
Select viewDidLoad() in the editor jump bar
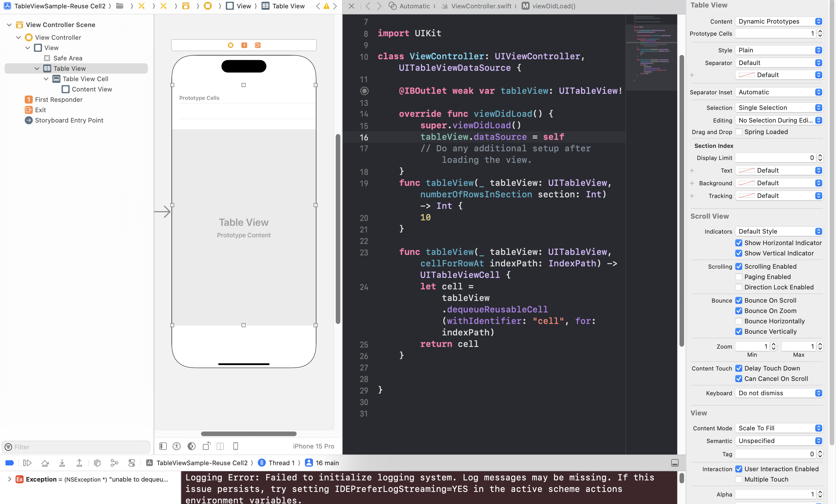553,6
